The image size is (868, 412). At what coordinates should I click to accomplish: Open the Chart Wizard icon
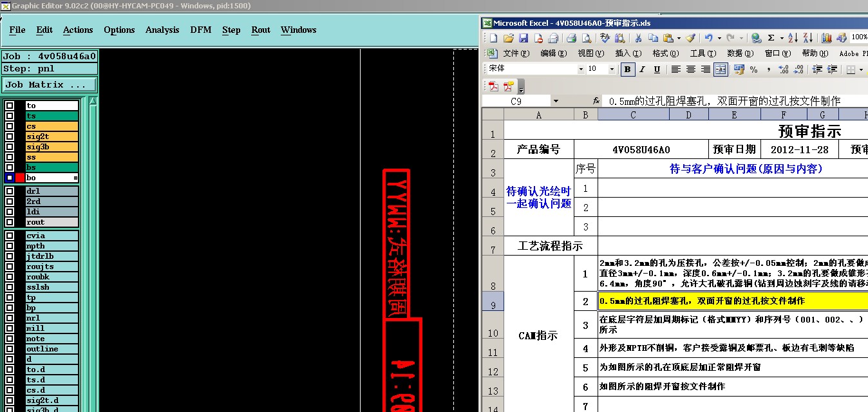(x=827, y=38)
